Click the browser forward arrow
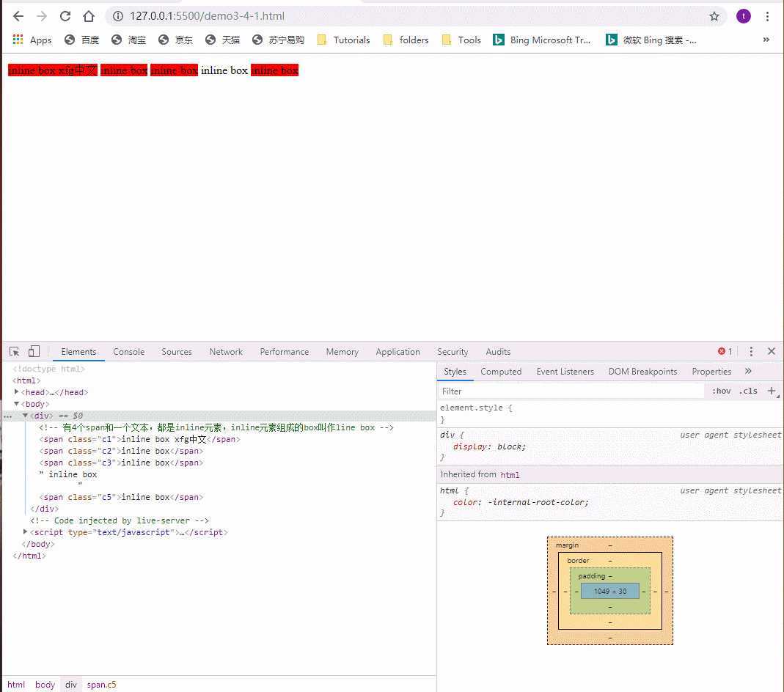This screenshot has width=784, height=692. pos(42,16)
